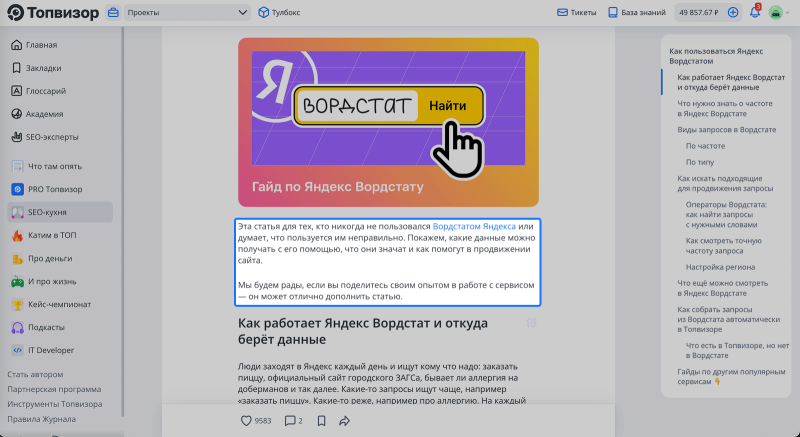Expand the Проекты dropdown

187,13
